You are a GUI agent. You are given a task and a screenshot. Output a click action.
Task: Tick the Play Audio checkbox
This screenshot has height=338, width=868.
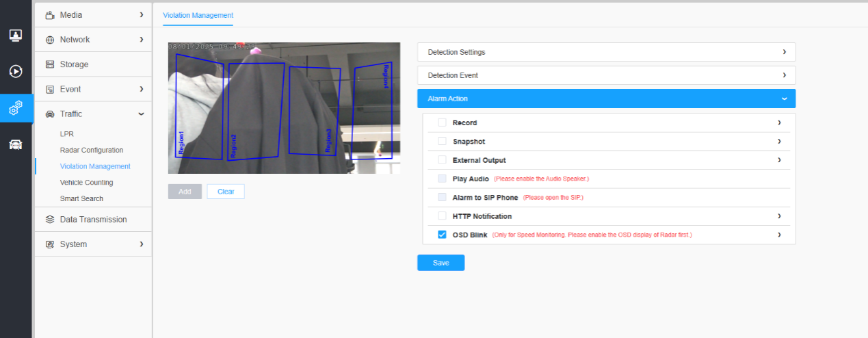[x=442, y=179]
